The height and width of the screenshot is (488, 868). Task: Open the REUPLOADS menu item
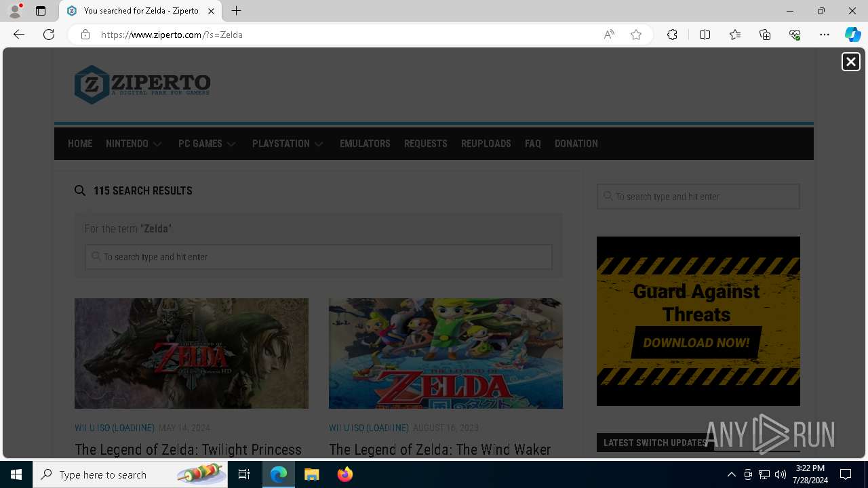(x=486, y=144)
